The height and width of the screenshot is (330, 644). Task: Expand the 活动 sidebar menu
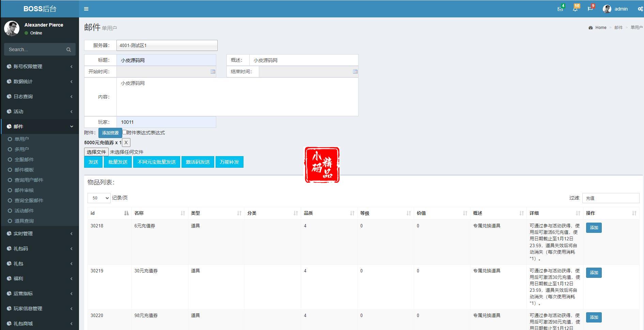40,111
